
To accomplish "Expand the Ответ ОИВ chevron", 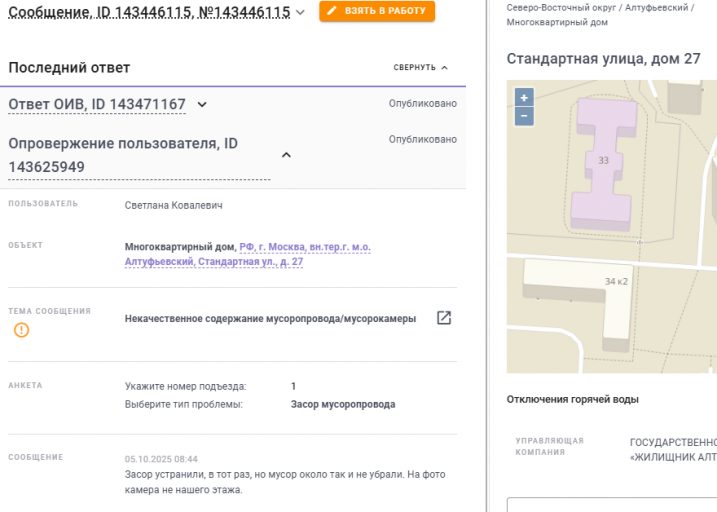I will click(x=202, y=104).
